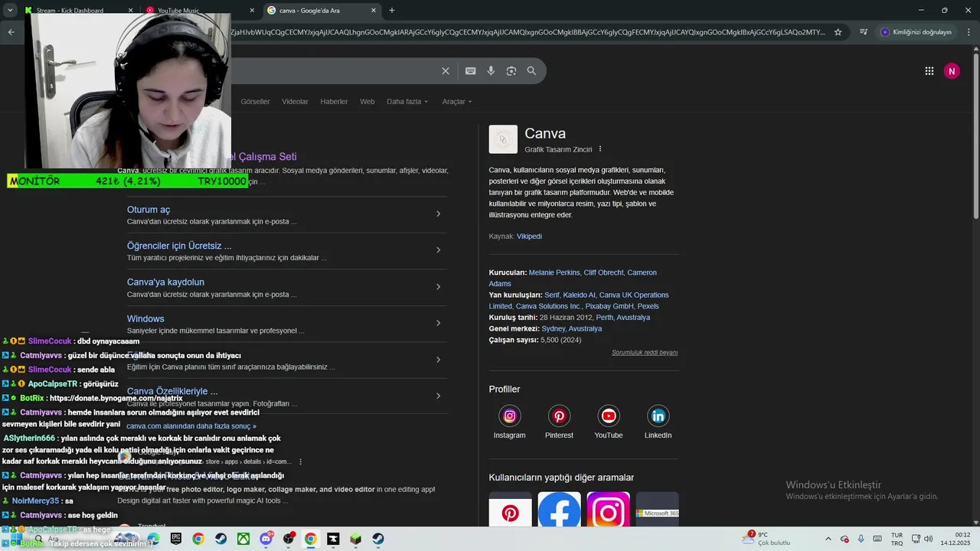Viewport: 980px width, 551px height.
Task: Expand chevron on Canva Özellikleriyle row
Action: 438,396
